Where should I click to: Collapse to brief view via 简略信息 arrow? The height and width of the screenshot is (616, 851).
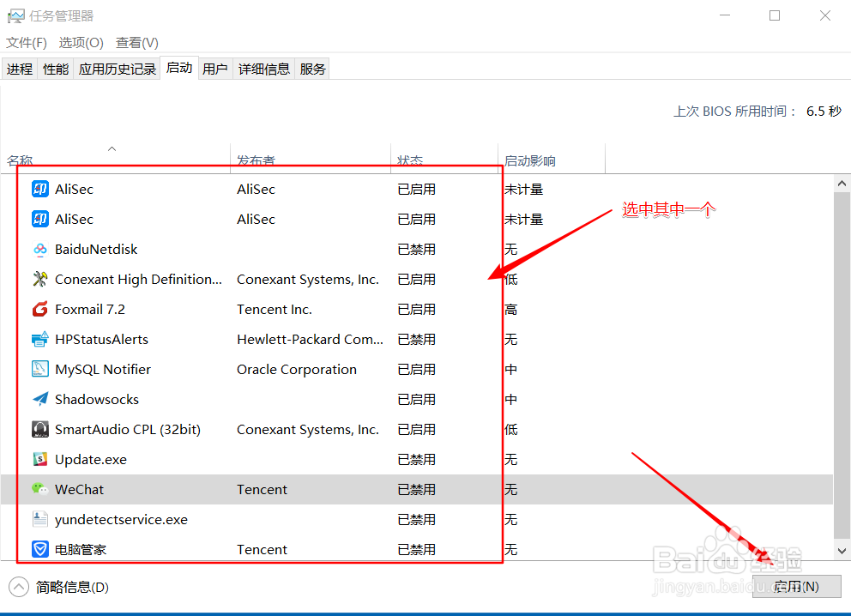pos(19,587)
